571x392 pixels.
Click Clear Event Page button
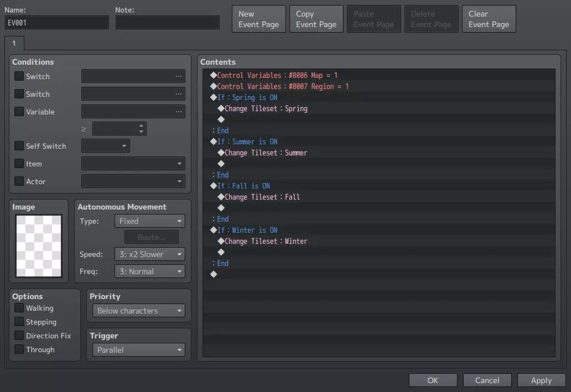(x=489, y=19)
